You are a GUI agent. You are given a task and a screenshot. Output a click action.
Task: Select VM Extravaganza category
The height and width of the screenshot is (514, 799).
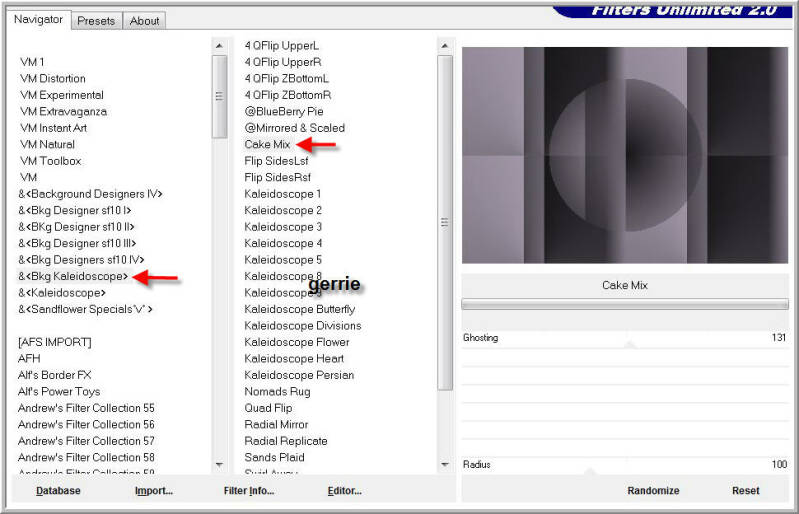coord(63,111)
